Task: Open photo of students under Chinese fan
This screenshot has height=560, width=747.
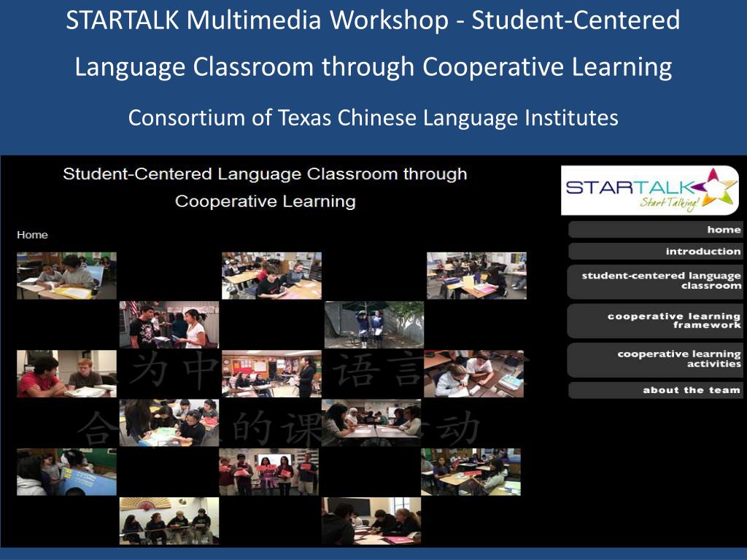Action: pos(169,521)
